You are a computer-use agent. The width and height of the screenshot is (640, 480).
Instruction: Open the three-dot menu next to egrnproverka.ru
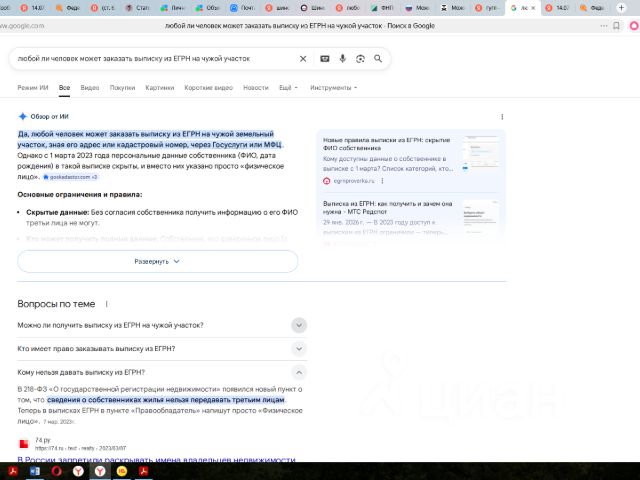[382, 181]
